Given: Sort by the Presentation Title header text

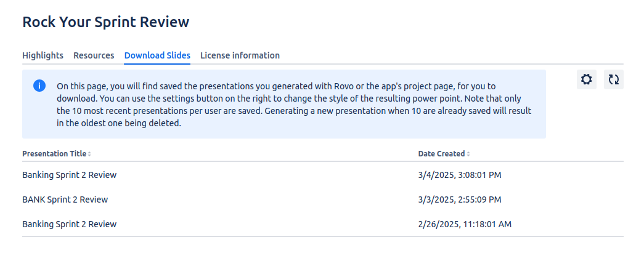Looking at the screenshot, I should pyautogui.click(x=54, y=154).
